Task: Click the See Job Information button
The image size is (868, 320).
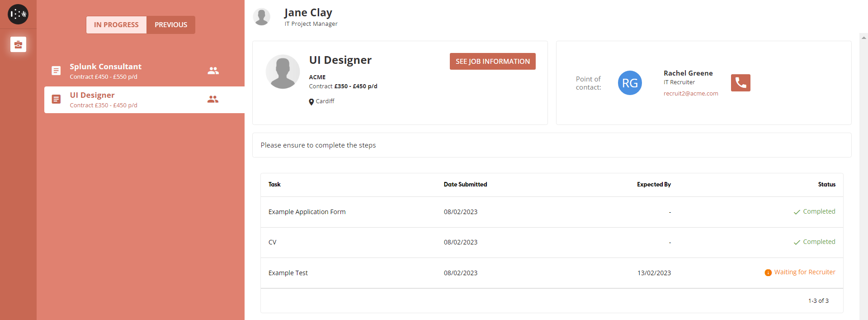Action: click(x=492, y=62)
